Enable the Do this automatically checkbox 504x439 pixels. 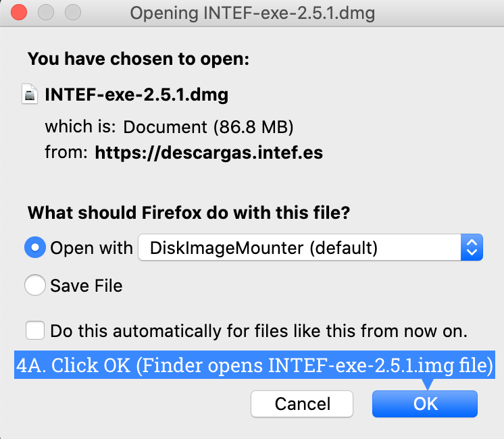[x=34, y=331]
